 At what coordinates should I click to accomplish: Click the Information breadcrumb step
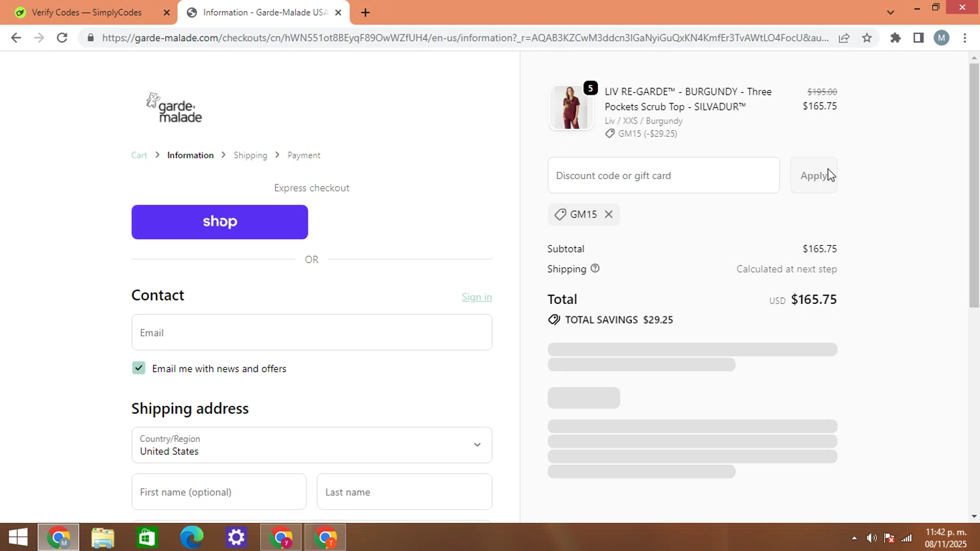click(190, 155)
